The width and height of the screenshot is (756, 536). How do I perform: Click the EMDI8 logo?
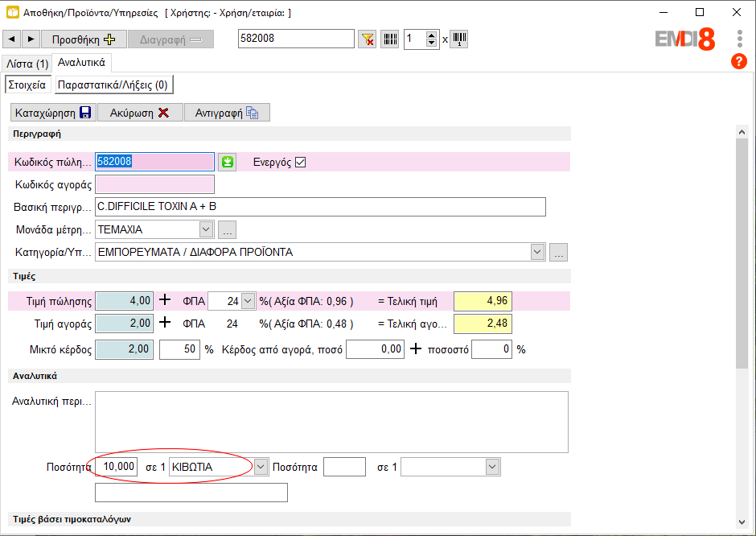pos(685,39)
